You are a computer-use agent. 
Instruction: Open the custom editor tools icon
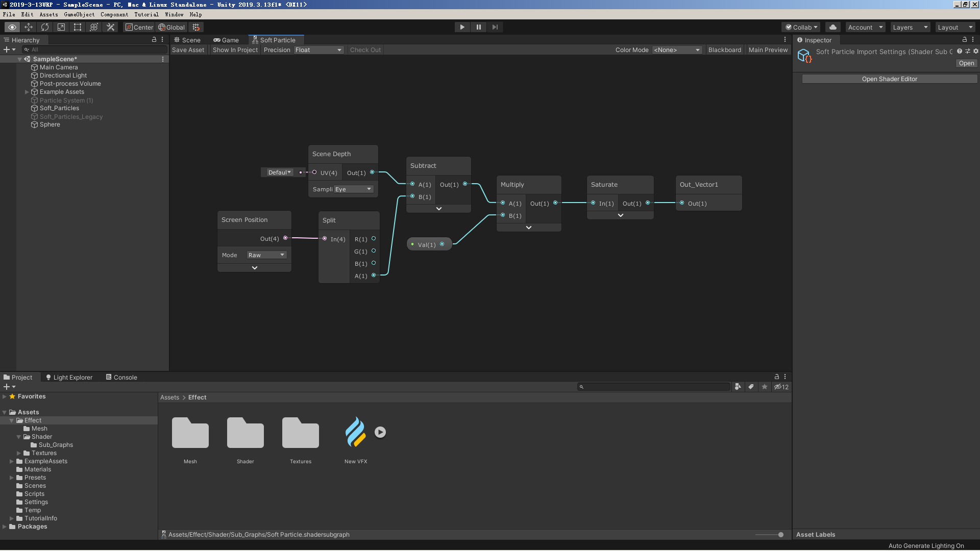coord(110,27)
